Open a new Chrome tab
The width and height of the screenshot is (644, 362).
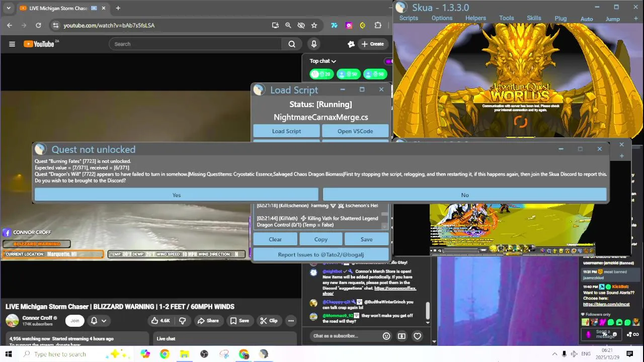point(118,8)
